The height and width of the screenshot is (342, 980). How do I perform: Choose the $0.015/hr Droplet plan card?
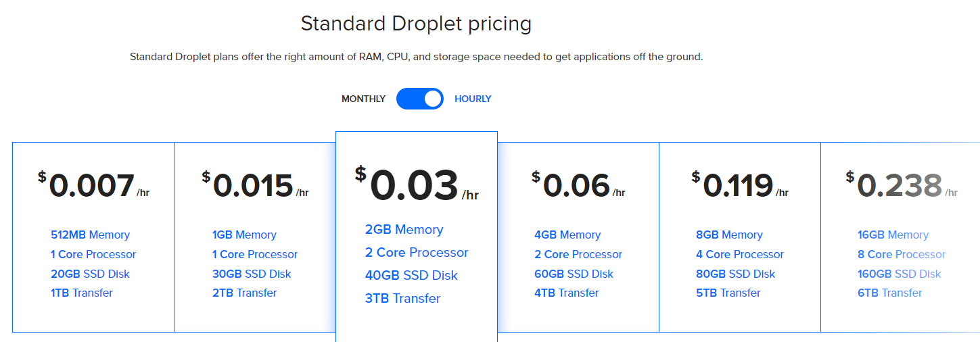[x=255, y=237]
